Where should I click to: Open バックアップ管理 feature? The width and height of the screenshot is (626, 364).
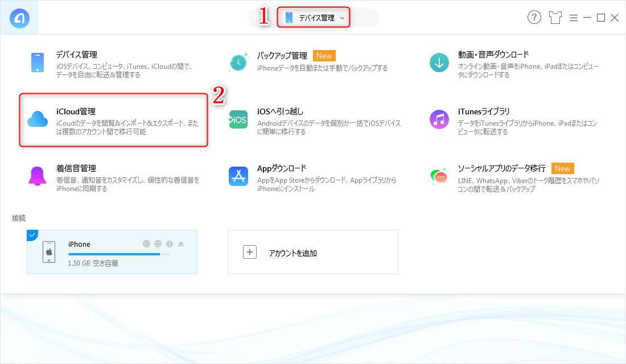click(x=282, y=56)
